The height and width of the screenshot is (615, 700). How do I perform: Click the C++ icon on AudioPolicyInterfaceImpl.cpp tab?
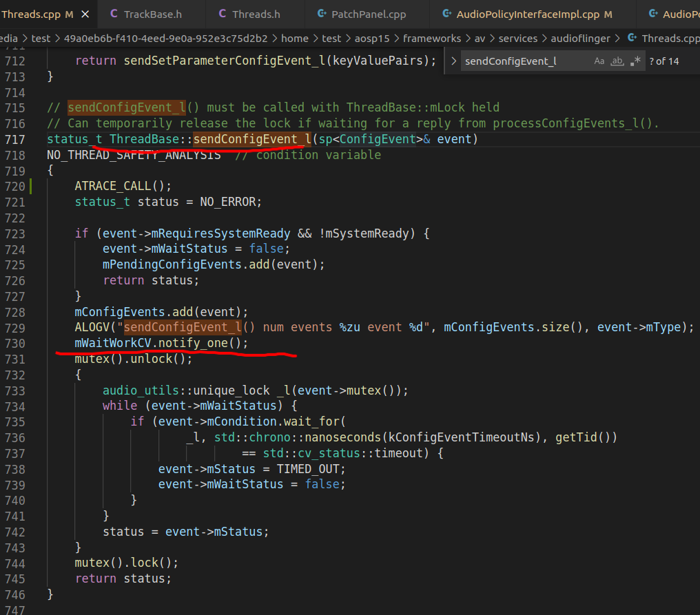click(446, 14)
